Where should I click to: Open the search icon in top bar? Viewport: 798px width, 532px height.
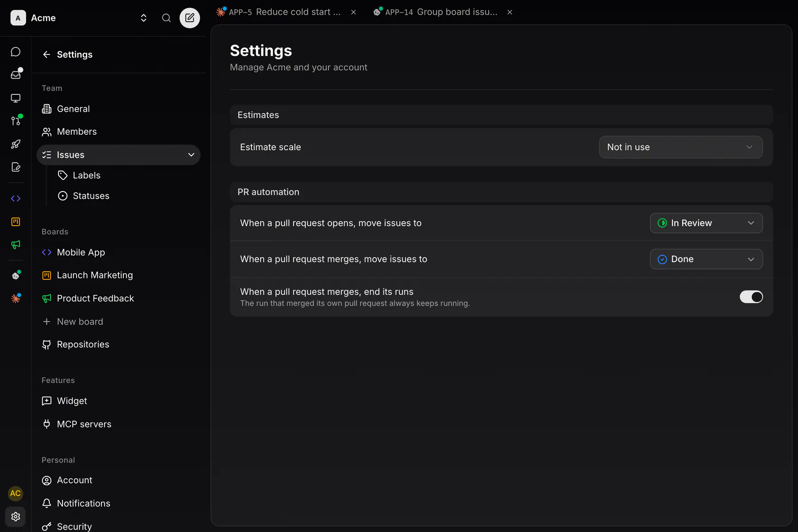[166, 18]
